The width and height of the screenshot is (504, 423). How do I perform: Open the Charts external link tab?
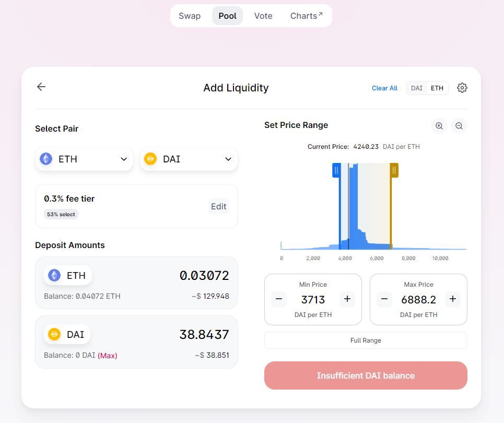(x=307, y=16)
